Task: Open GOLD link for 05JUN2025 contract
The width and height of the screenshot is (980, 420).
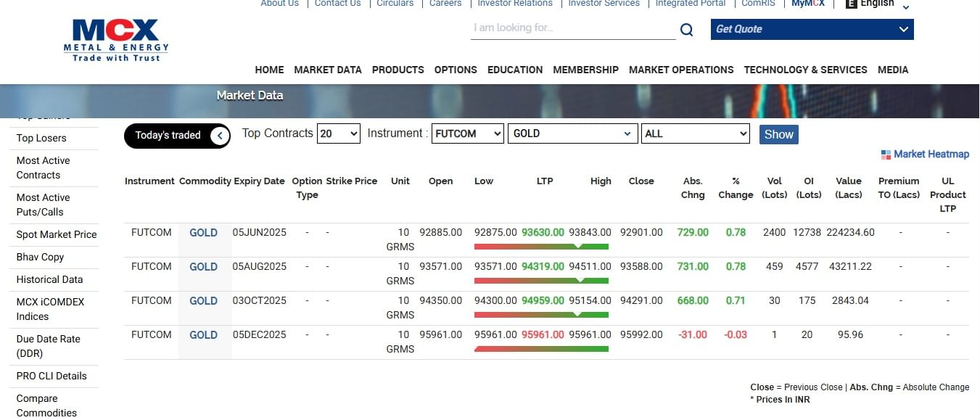Action: pos(203,233)
